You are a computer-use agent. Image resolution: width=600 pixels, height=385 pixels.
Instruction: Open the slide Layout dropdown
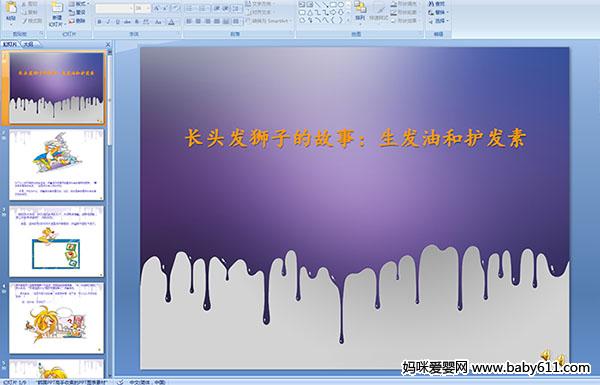[78, 4]
